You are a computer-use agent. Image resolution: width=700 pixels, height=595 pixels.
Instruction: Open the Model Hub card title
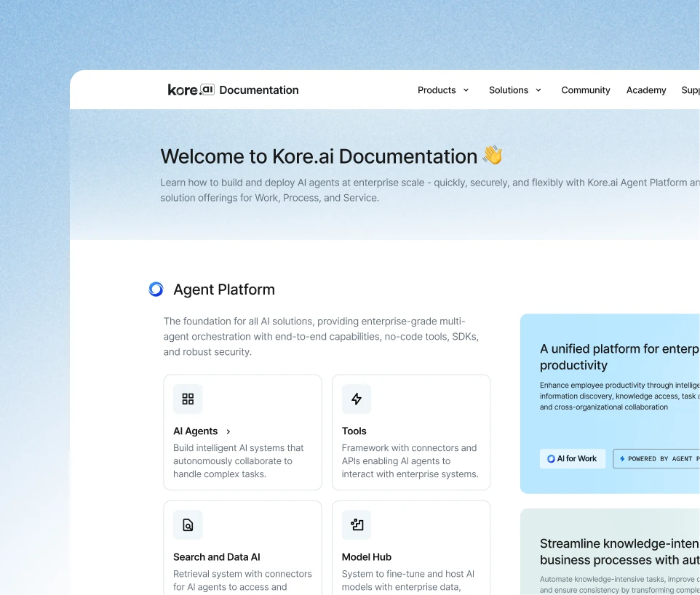coord(367,557)
